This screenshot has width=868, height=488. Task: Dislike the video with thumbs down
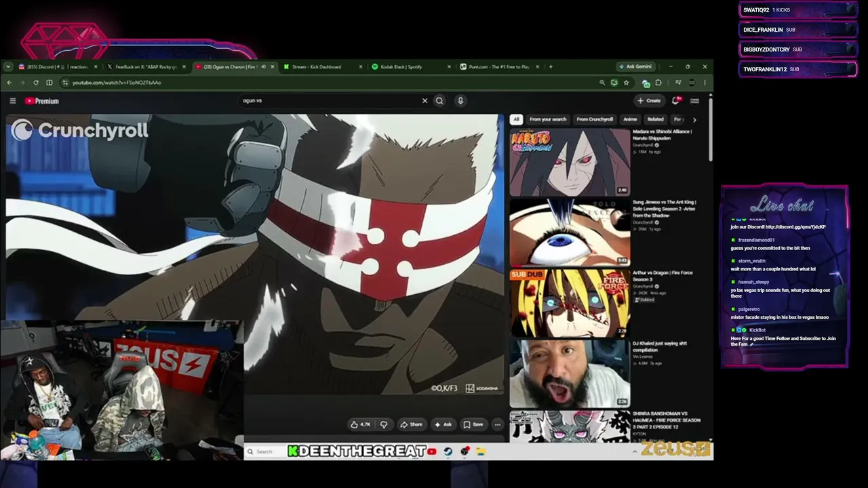pyautogui.click(x=384, y=424)
